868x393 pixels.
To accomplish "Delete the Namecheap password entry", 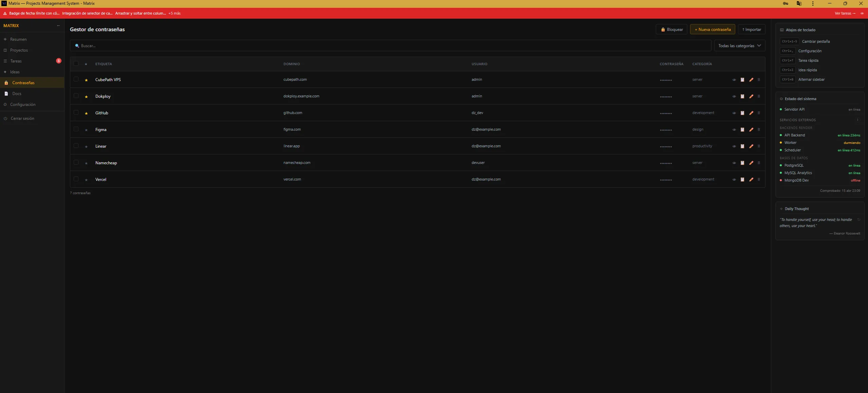I will pos(759,163).
